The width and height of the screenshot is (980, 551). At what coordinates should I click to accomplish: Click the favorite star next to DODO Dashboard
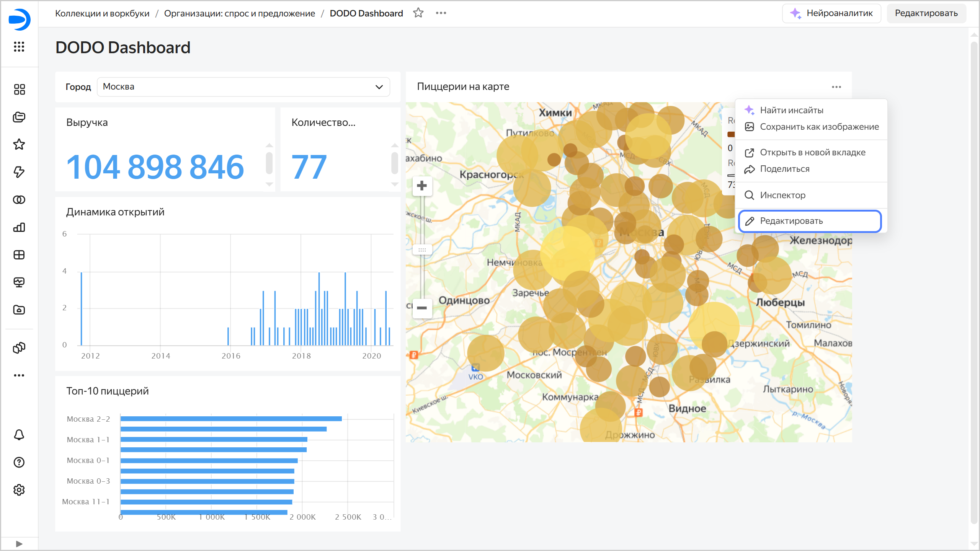(x=418, y=13)
